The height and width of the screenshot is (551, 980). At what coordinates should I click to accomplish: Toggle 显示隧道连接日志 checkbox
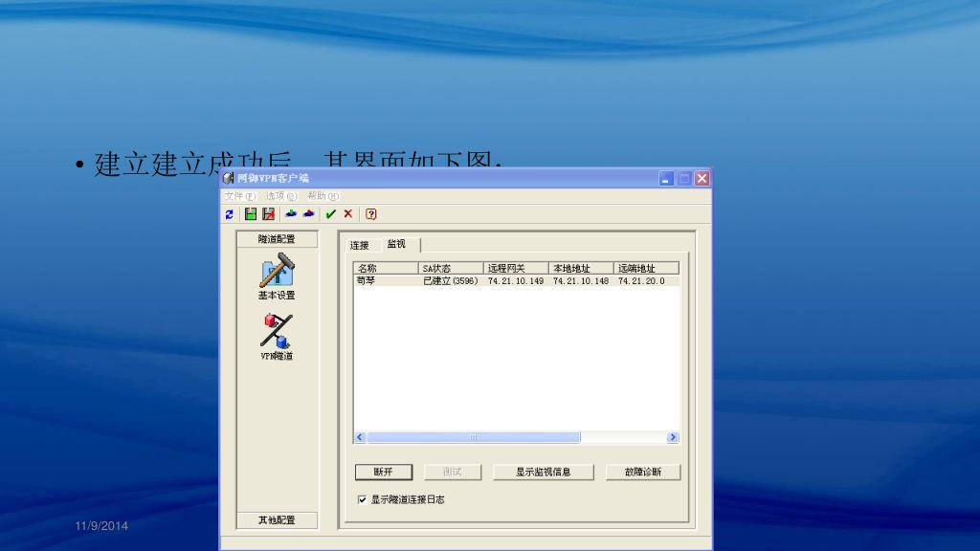pyautogui.click(x=362, y=499)
